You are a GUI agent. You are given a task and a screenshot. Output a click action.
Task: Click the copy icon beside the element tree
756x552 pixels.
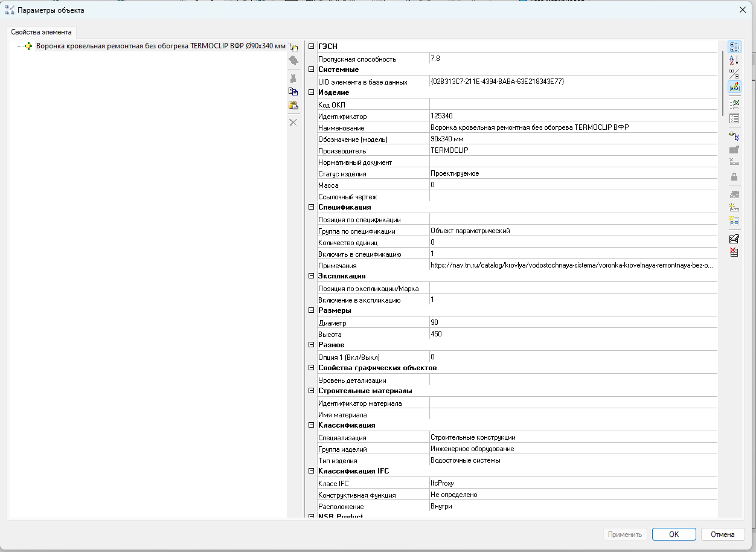(x=293, y=92)
